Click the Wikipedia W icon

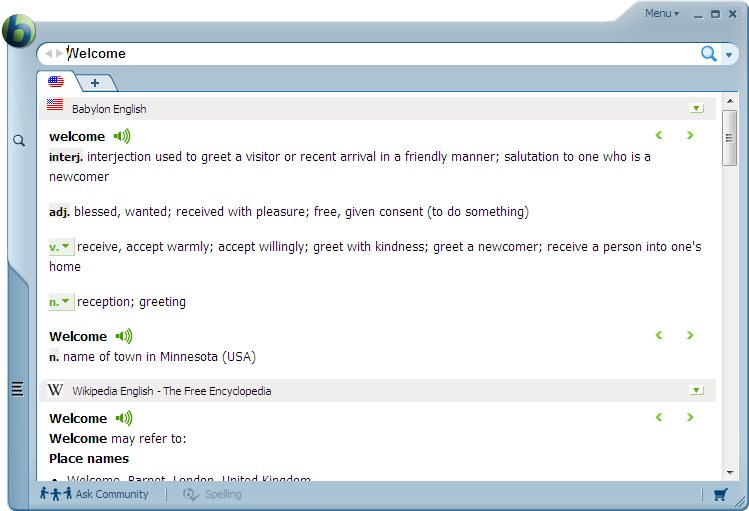point(55,390)
